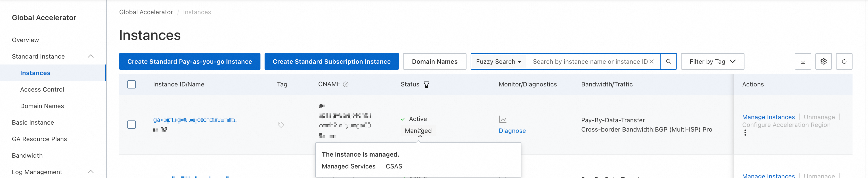Image resolution: width=868 pixels, height=178 pixels.
Task: Click the CNAME help question icon
Action: pos(345,85)
